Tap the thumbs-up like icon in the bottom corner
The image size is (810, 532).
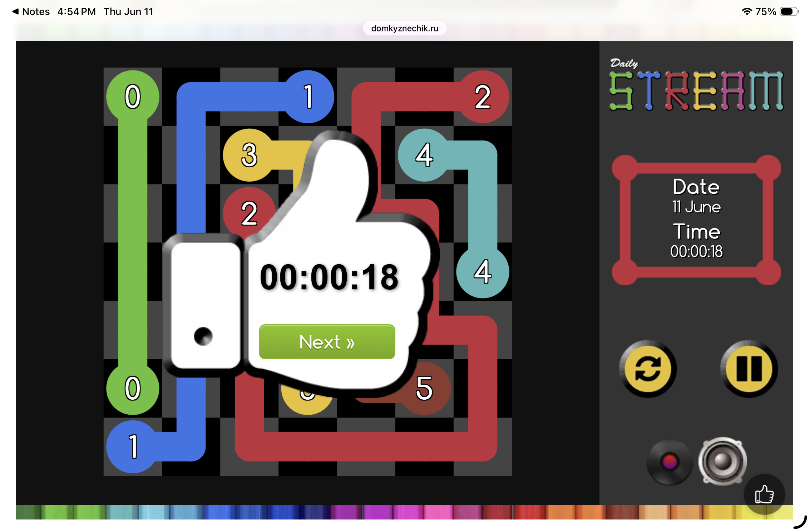[764, 494]
